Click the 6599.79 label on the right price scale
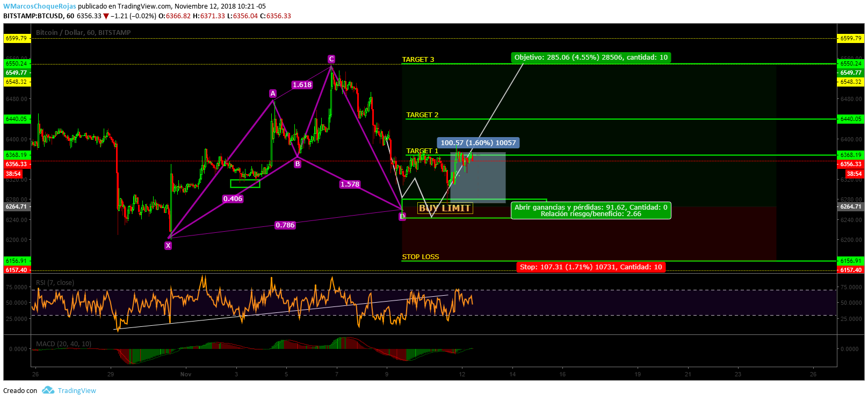 pyautogui.click(x=851, y=38)
